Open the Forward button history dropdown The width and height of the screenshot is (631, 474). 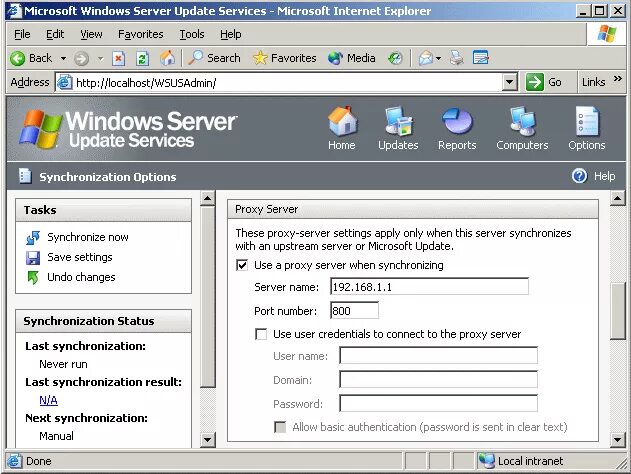(x=101, y=59)
